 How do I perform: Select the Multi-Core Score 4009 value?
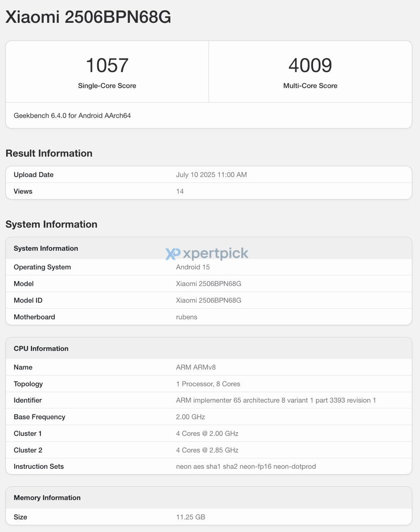(x=310, y=65)
